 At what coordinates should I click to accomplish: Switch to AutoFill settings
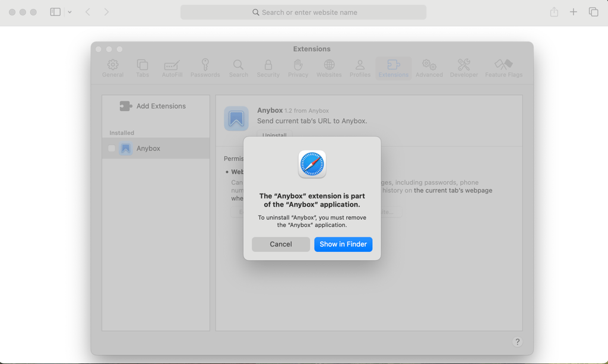click(x=172, y=68)
